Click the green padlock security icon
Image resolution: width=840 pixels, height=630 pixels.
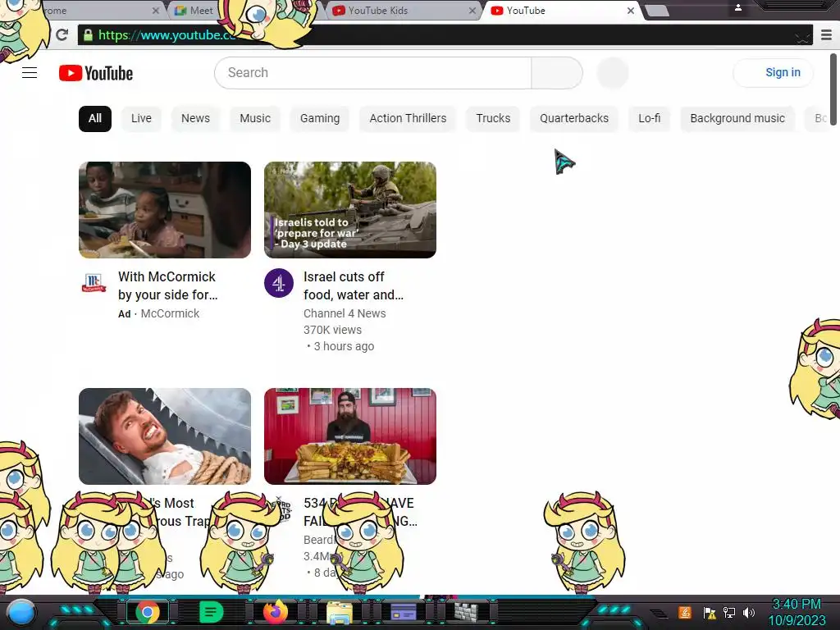(x=89, y=35)
